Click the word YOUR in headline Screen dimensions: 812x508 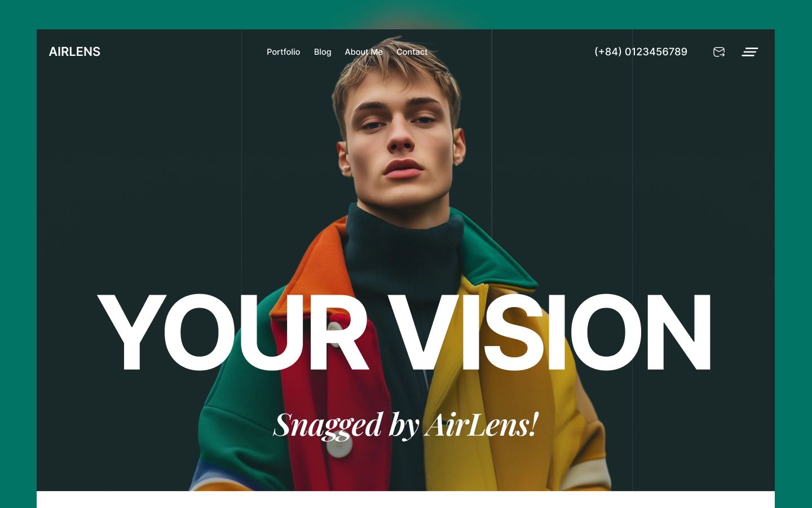(233, 332)
